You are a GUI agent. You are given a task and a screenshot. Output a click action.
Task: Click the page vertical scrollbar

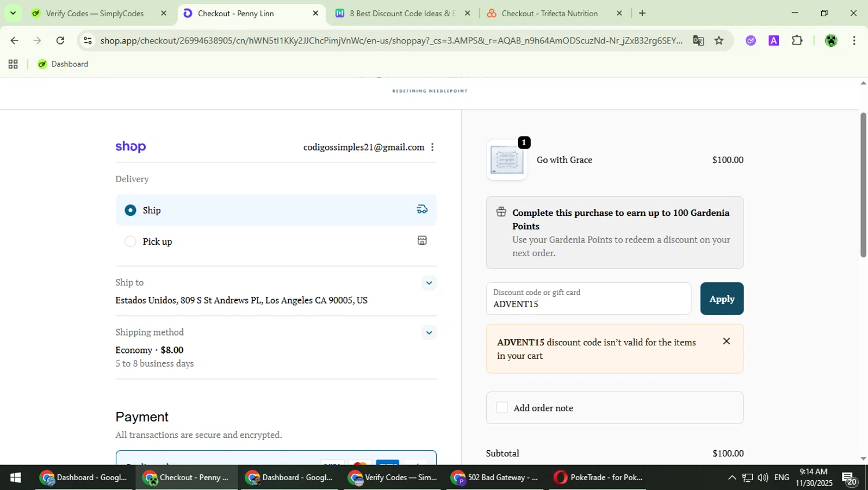pos(863,185)
